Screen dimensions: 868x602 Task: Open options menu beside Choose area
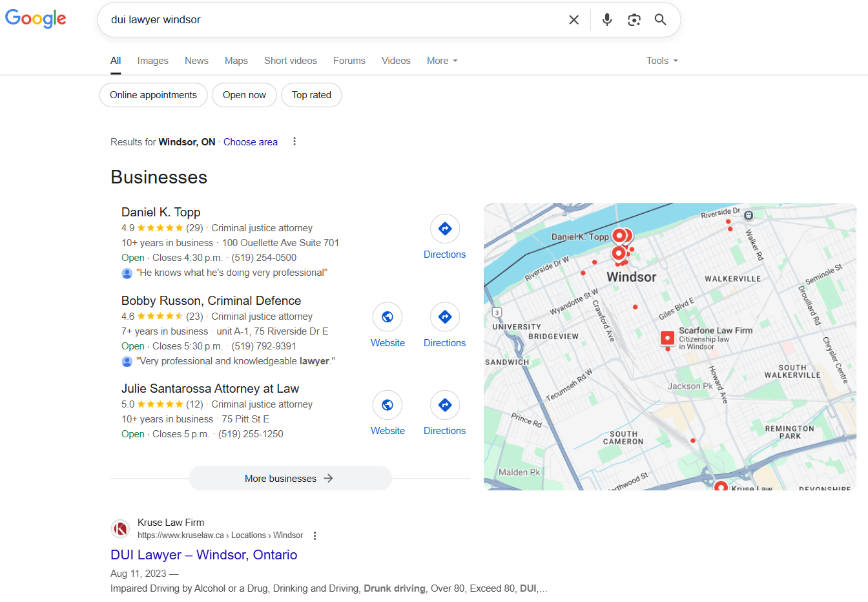294,141
